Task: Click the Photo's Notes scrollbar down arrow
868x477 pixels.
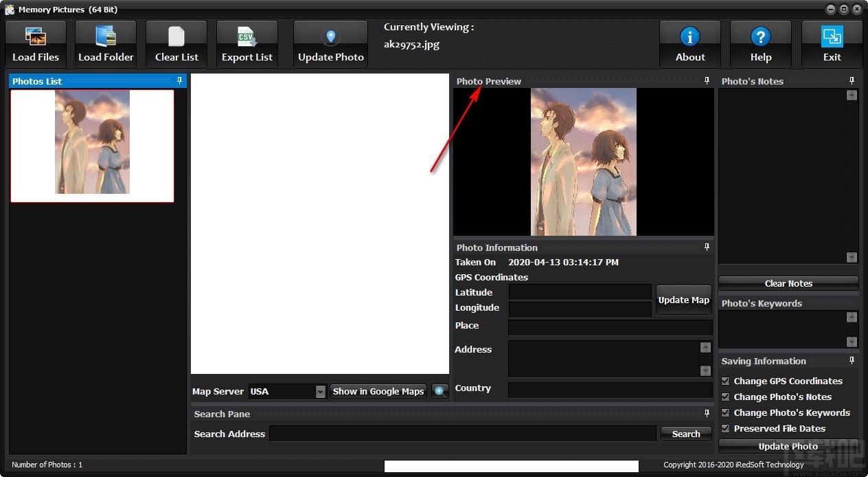Action: coord(852,258)
